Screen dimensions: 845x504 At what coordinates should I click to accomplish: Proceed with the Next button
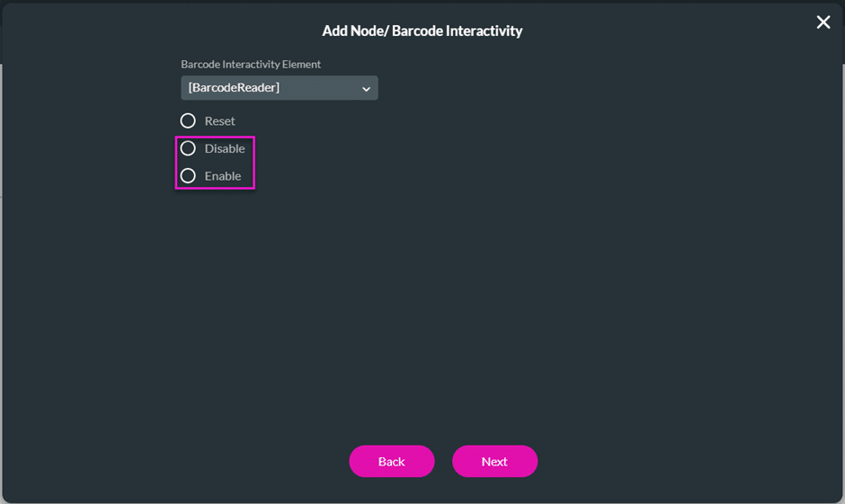point(494,461)
